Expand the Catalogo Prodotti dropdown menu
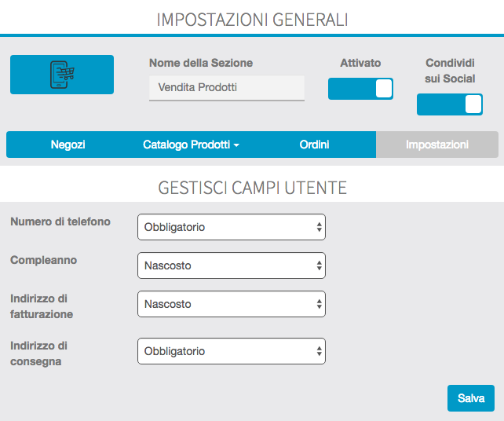 click(x=191, y=145)
